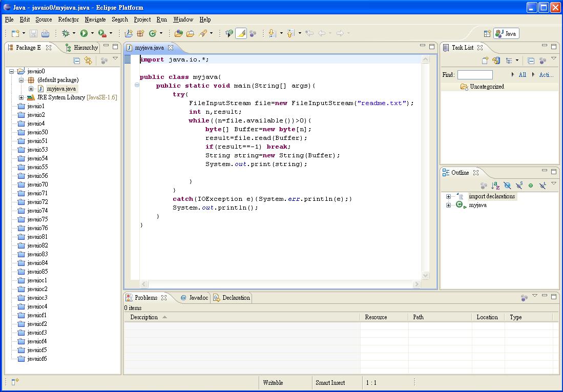Viewport: 563px width, 392px height.
Task: Toggle Hide Non-Public Members green dot
Action: (x=531, y=185)
